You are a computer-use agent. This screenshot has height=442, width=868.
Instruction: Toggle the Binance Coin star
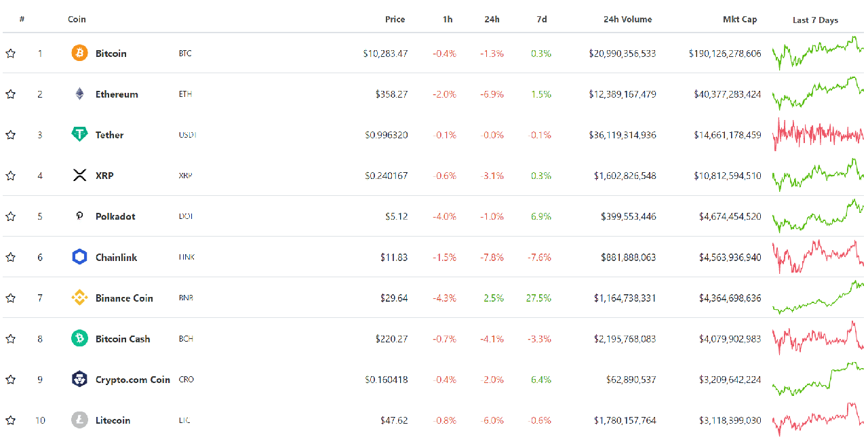coord(10,298)
